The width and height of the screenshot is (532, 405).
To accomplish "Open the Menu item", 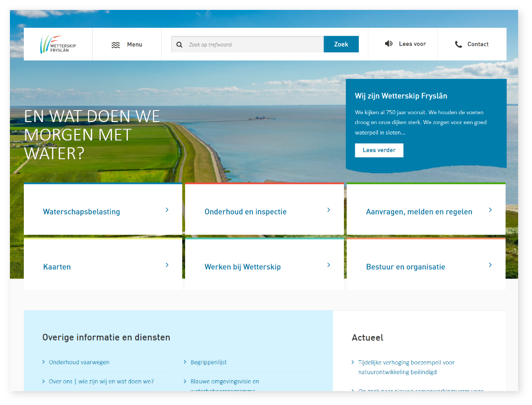I will [x=127, y=45].
